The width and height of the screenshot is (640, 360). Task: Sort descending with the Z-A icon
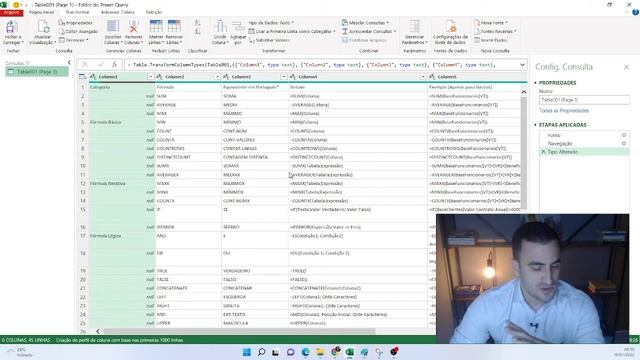[198, 31]
